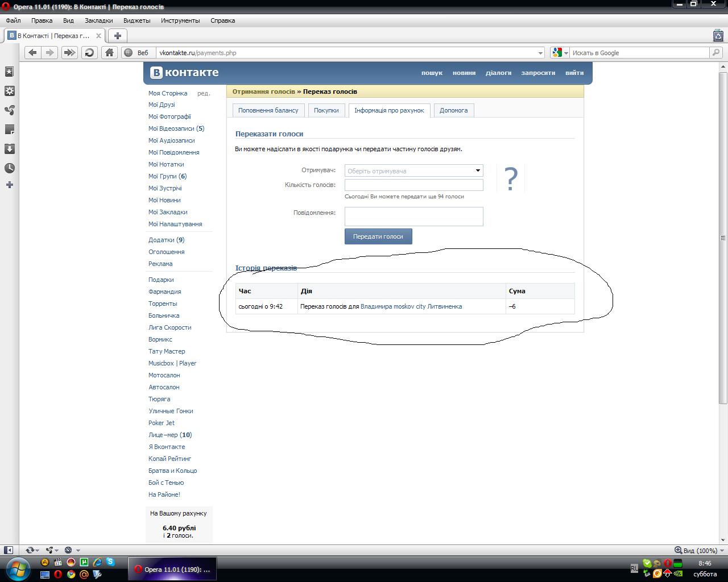Expand Opera Link status dropdown arrow

tap(38, 550)
